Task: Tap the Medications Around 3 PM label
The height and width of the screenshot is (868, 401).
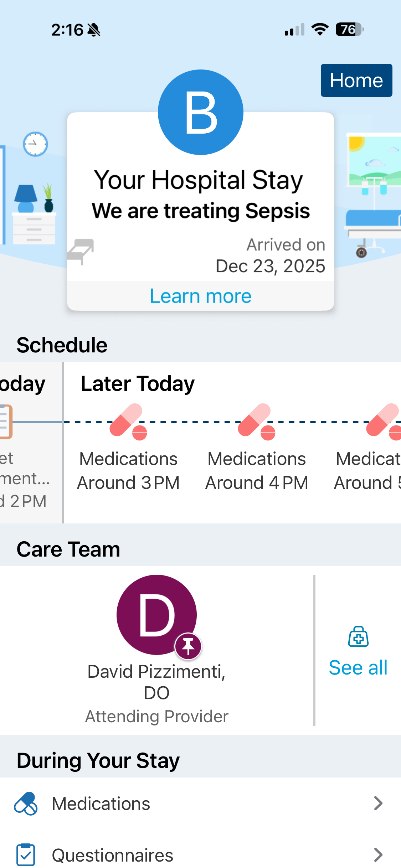Action: [x=128, y=471]
